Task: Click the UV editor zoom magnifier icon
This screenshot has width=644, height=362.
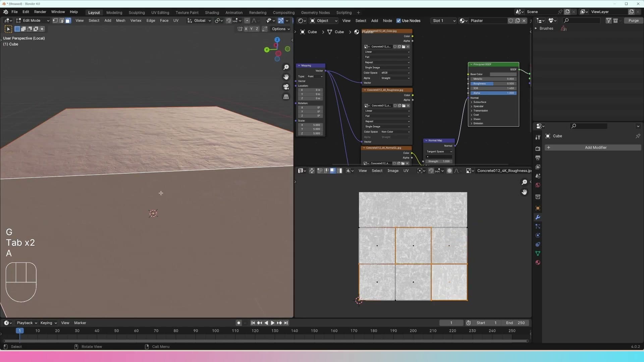Action: [x=524, y=182]
